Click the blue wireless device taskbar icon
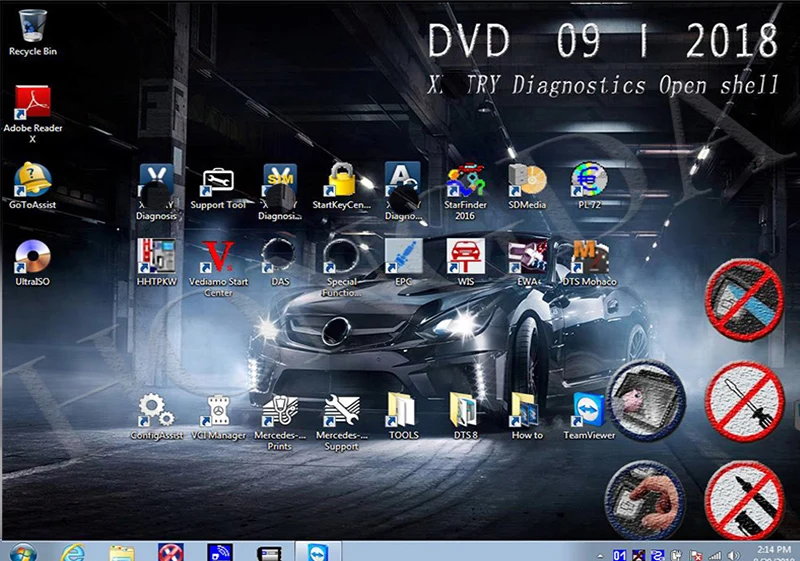 click(x=220, y=553)
